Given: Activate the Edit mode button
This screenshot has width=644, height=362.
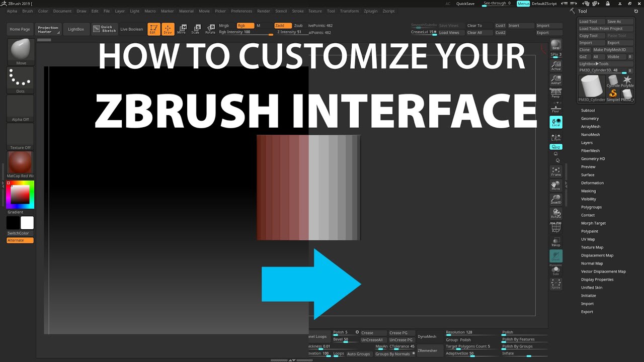Looking at the screenshot, I should 153,29.
